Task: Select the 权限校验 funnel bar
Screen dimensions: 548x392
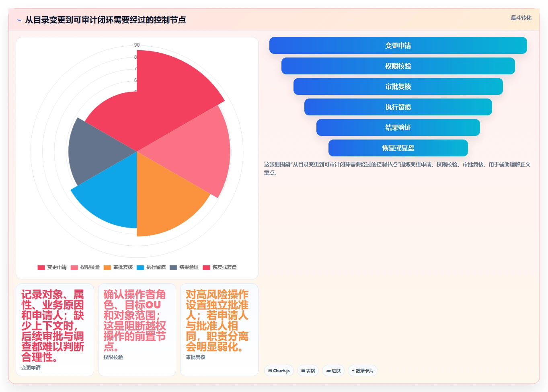Action: (398, 66)
